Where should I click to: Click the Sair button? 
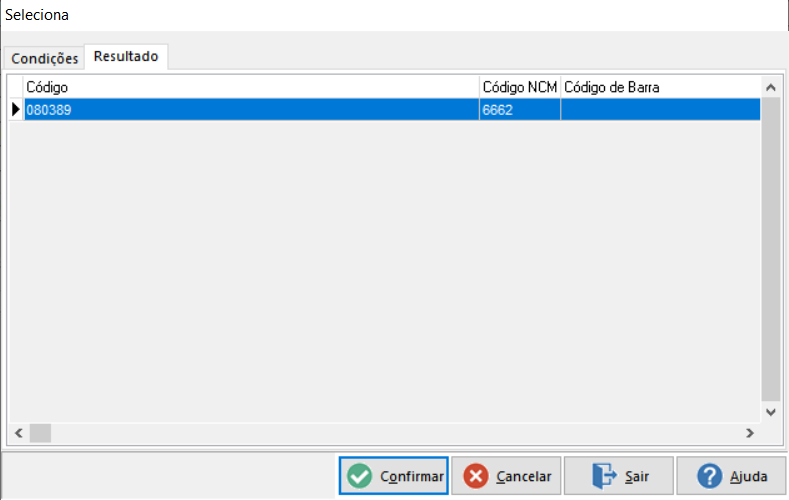(618, 476)
